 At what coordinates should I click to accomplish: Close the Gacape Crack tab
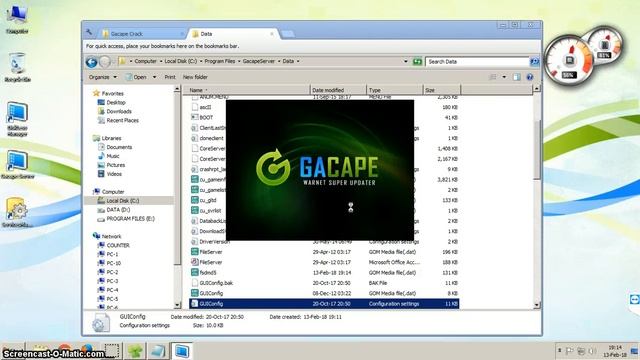[182, 34]
